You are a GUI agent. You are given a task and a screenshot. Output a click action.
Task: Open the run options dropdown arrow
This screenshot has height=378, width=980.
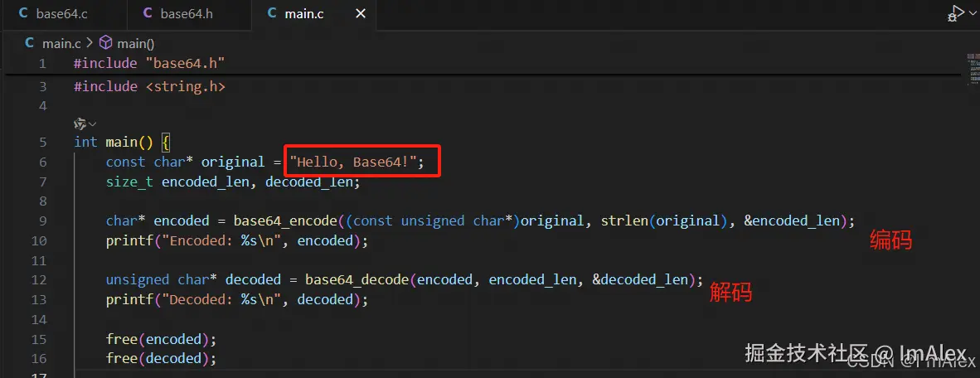coord(972,13)
